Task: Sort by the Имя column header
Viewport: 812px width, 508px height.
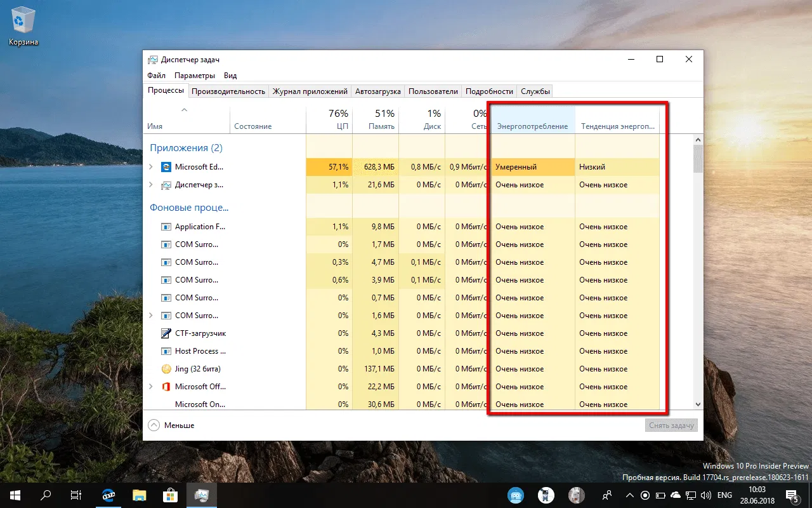Action: 187,119
